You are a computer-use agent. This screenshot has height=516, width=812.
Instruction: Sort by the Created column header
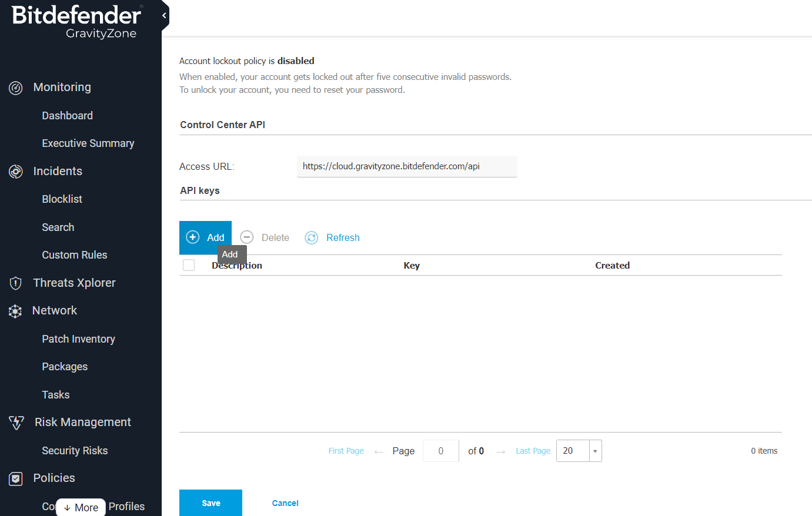[613, 265]
